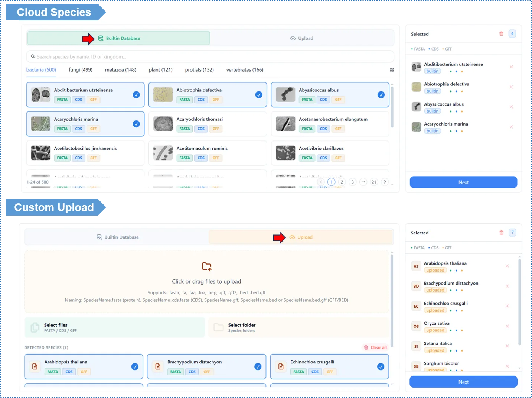This screenshot has height=398, width=532.
Task: Click scrollbar of custom upload area
Action: 392,301
